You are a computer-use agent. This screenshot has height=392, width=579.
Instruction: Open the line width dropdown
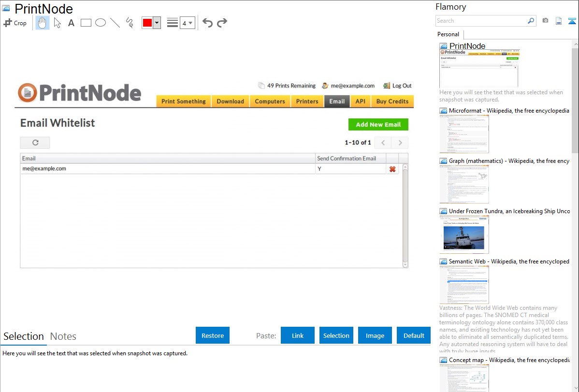(187, 23)
